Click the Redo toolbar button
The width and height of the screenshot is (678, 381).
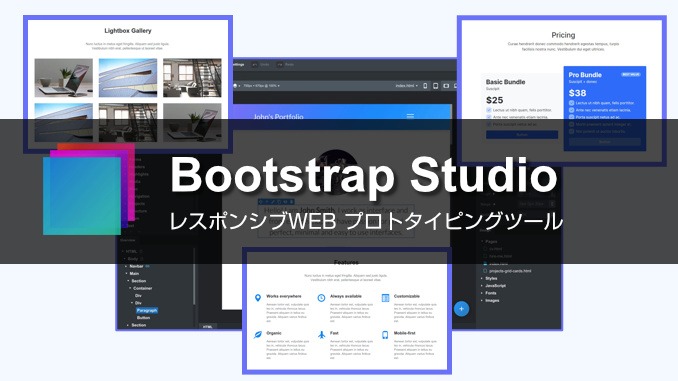pyautogui.click(x=286, y=64)
